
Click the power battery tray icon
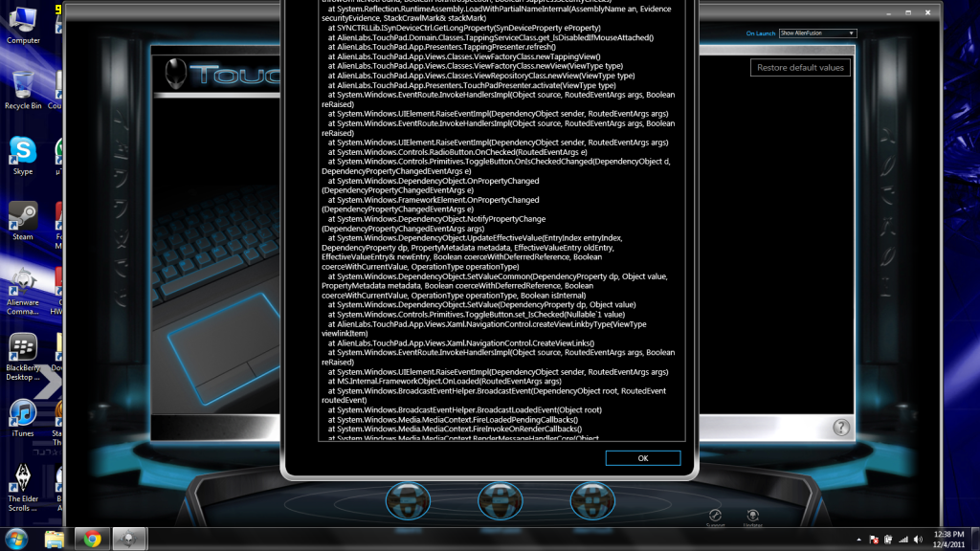[888, 540]
